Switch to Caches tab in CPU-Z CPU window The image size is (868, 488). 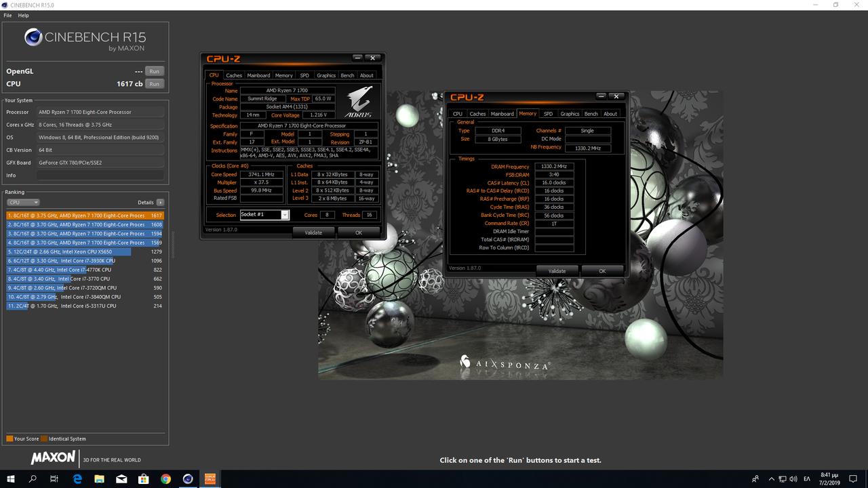(234, 75)
